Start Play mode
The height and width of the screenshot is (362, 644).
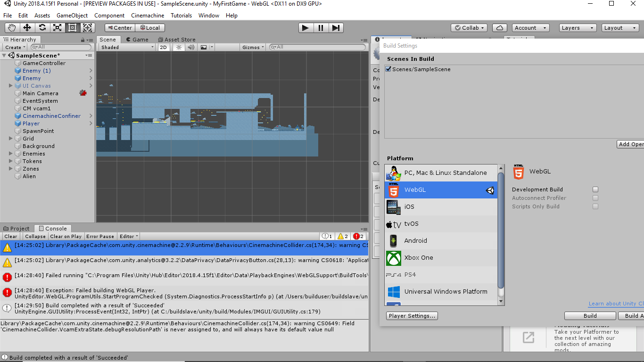pyautogui.click(x=305, y=28)
